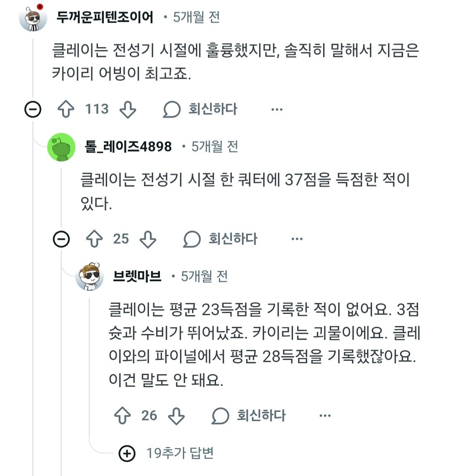The width and height of the screenshot is (452, 476).
Task: Open 브렛마브 avatar with sunglasses
Action: click(x=90, y=277)
